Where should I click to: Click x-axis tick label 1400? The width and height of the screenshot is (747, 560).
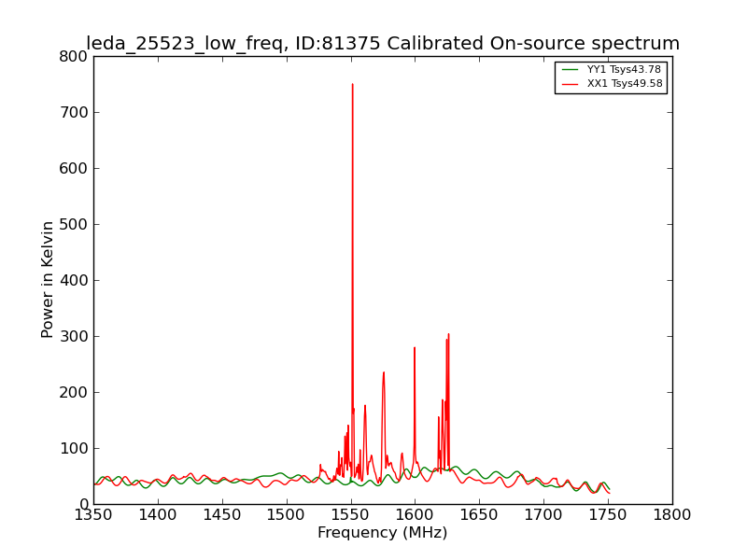(x=158, y=515)
